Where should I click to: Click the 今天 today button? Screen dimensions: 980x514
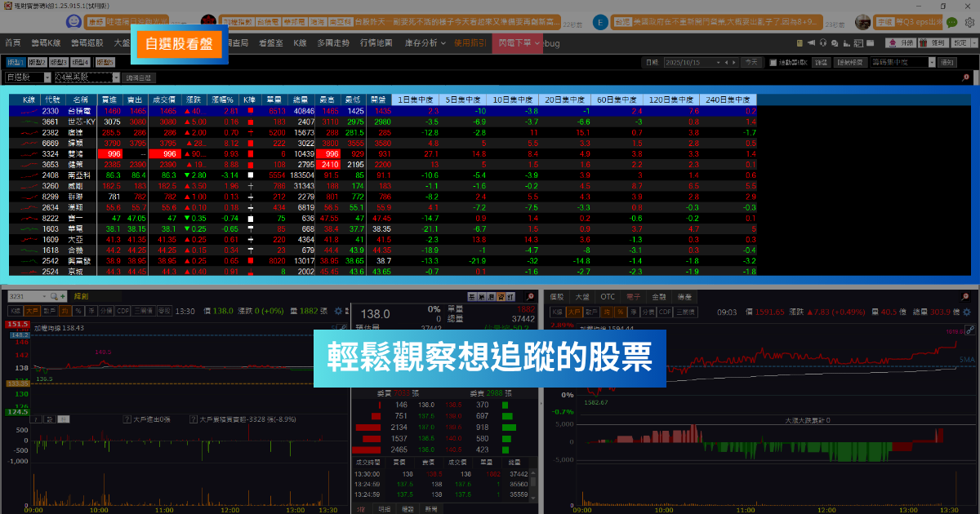[751, 62]
